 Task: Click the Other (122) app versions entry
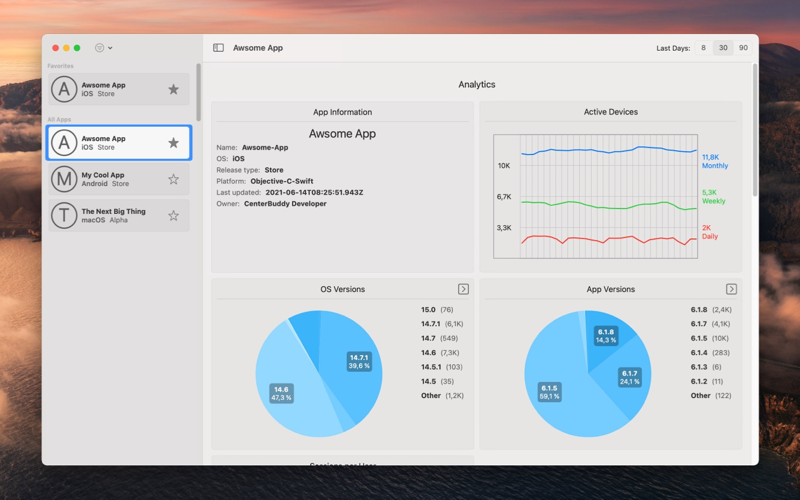point(711,395)
